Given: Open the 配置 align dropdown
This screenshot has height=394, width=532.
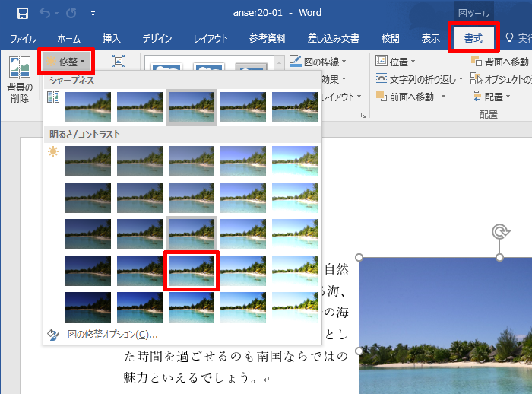Looking at the screenshot, I should click(x=491, y=97).
